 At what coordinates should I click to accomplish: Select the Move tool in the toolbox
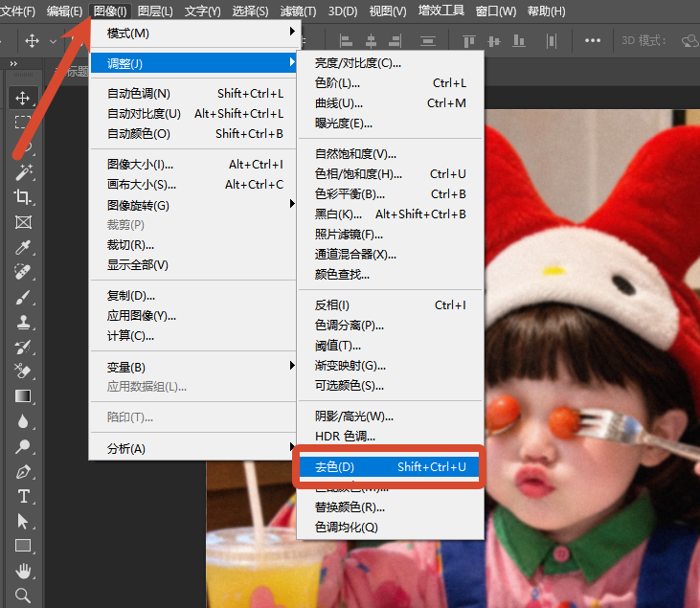pyautogui.click(x=23, y=98)
